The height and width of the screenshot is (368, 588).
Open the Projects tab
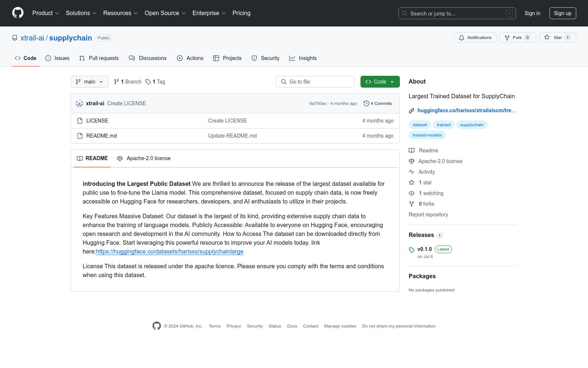[x=227, y=58]
